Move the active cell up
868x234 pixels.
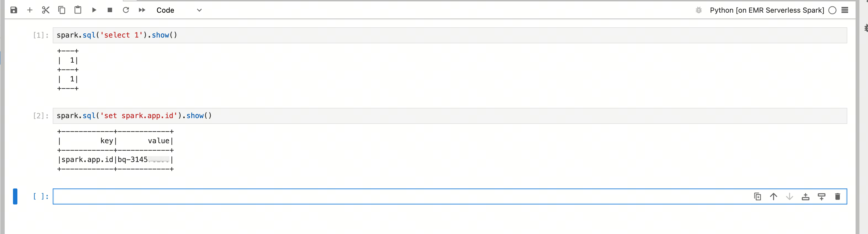tap(773, 197)
